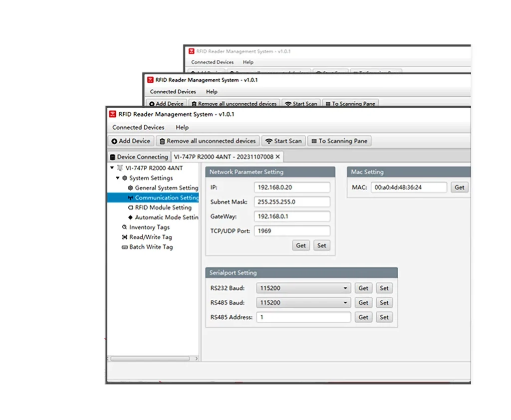This screenshot has height=420, width=511.
Task: Click Remove all unconnected devices
Action: coord(208,141)
